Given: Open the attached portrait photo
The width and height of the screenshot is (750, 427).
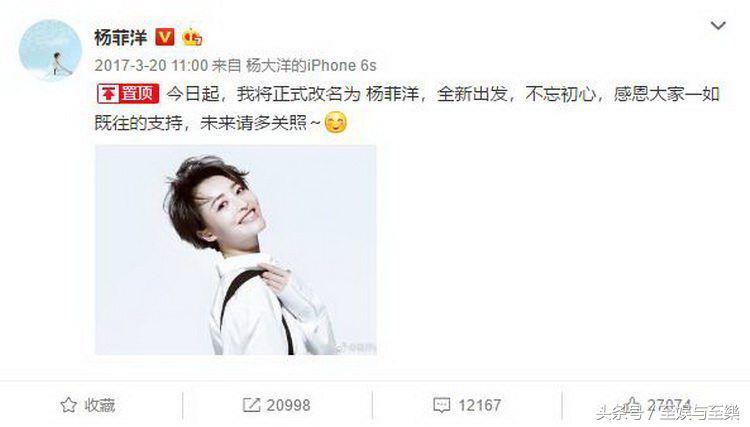Looking at the screenshot, I should pyautogui.click(x=236, y=250).
